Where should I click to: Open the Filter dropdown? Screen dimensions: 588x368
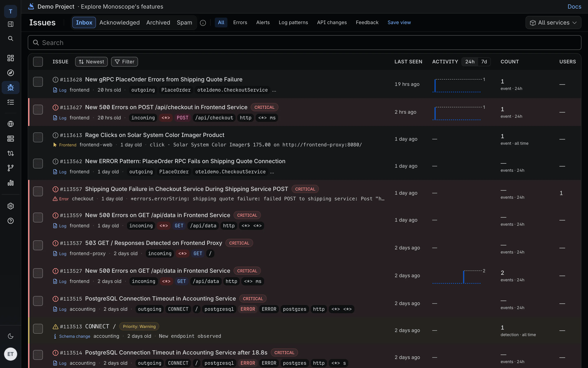pos(124,62)
